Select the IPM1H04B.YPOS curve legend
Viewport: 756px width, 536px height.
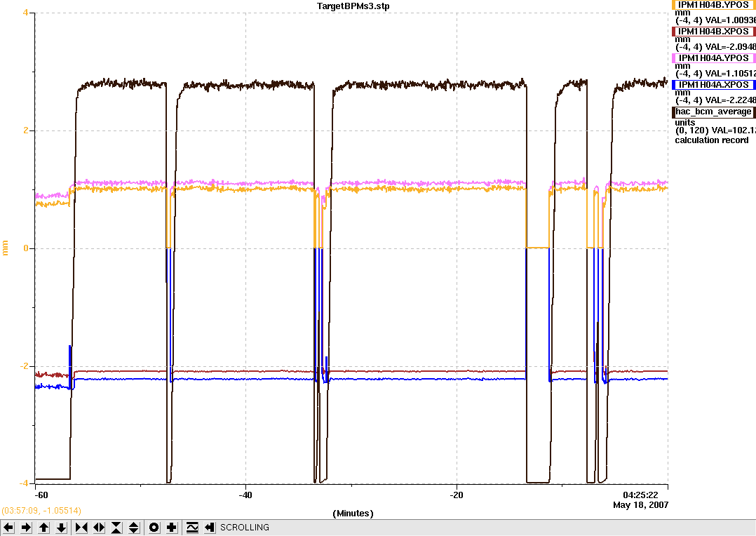[x=714, y=5]
